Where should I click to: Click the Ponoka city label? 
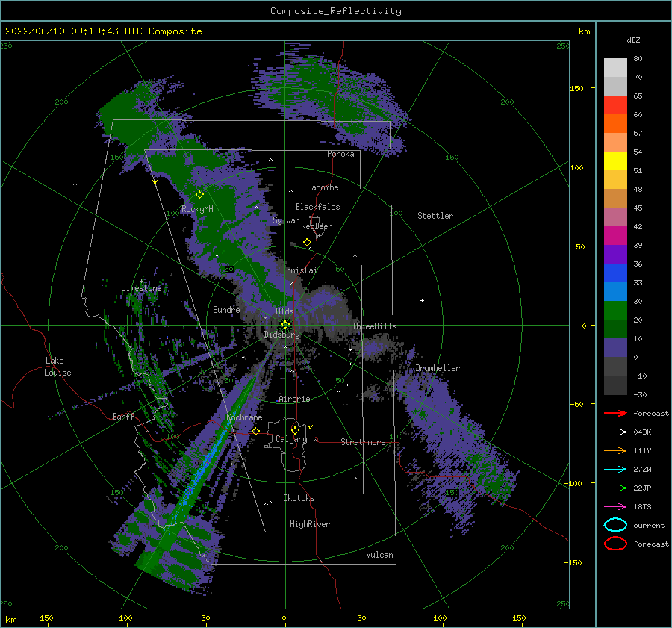[x=340, y=154]
